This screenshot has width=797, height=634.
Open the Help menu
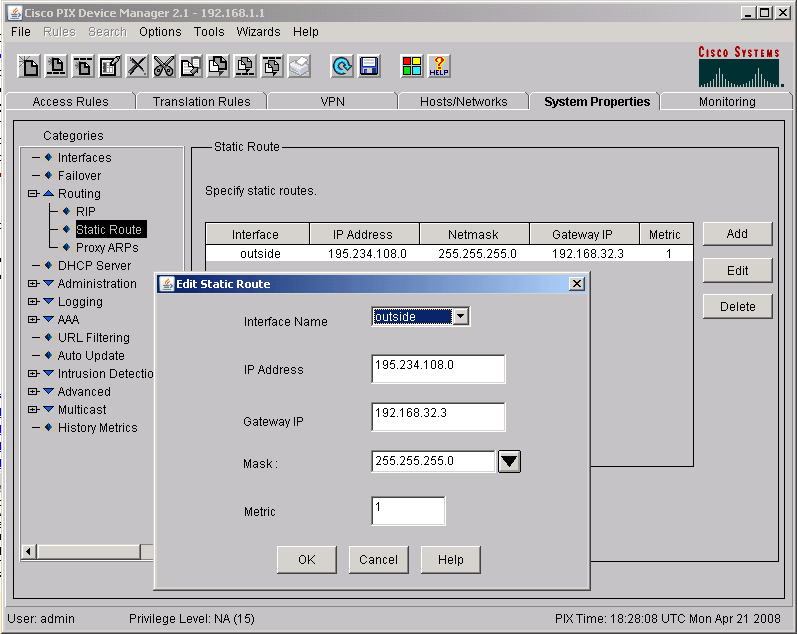pyautogui.click(x=305, y=32)
